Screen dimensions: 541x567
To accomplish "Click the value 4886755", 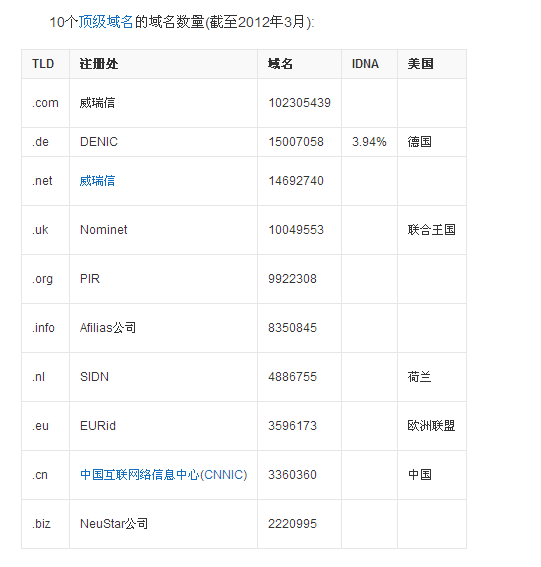I will (292, 377).
